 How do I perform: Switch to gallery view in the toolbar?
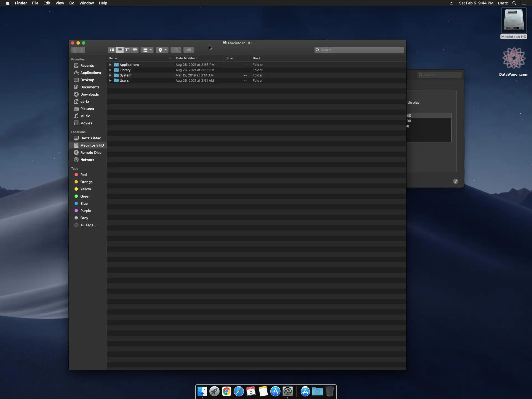pyautogui.click(x=135, y=50)
